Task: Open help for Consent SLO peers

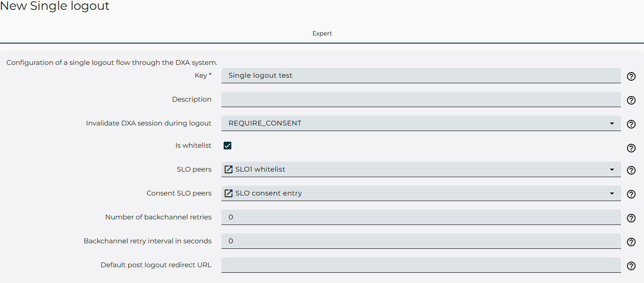Action: [631, 194]
